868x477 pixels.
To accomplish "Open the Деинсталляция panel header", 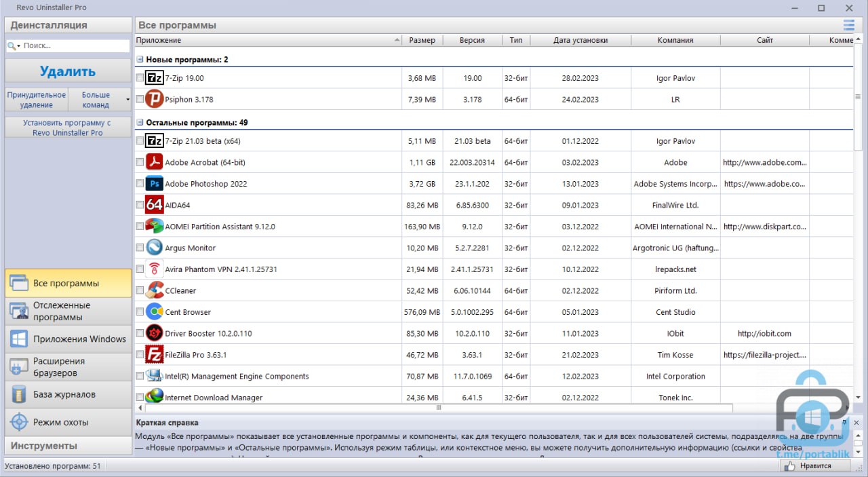I will (x=68, y=25).
